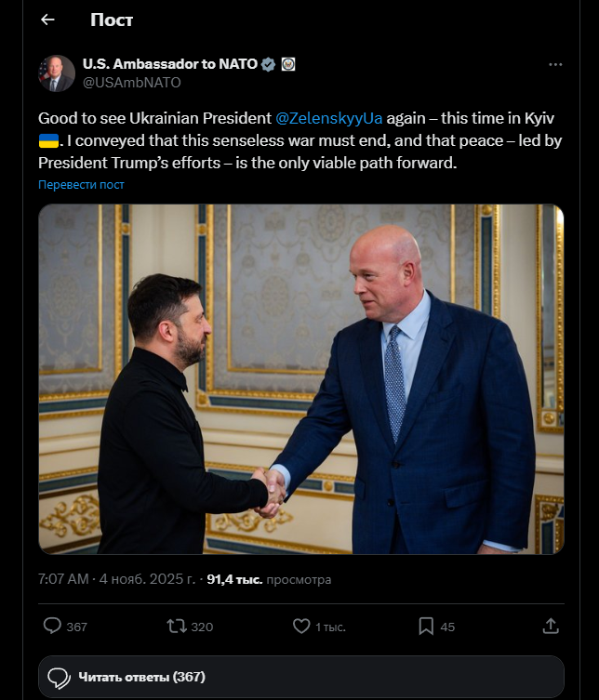Open the three-dot more options menu

(x=555, y=64)
